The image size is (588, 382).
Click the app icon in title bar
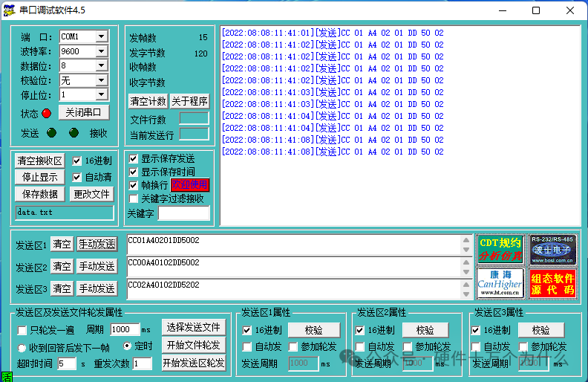9,10
